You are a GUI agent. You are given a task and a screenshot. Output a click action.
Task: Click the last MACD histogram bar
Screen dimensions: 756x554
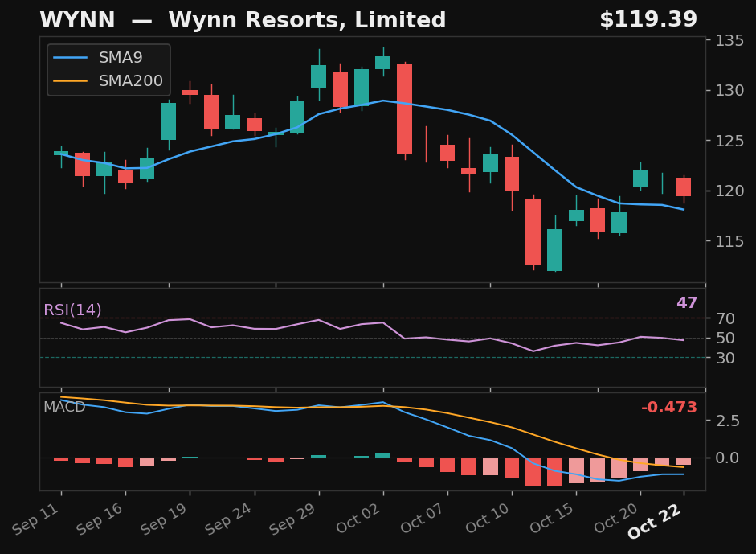[683, 462]
